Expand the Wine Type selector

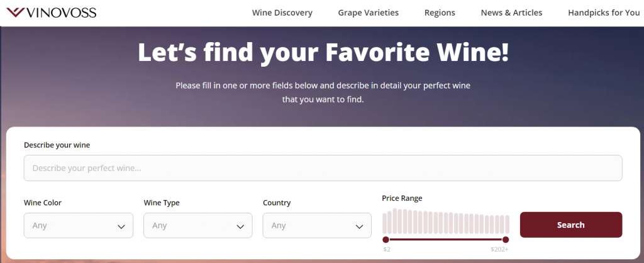tap(197, 225)
